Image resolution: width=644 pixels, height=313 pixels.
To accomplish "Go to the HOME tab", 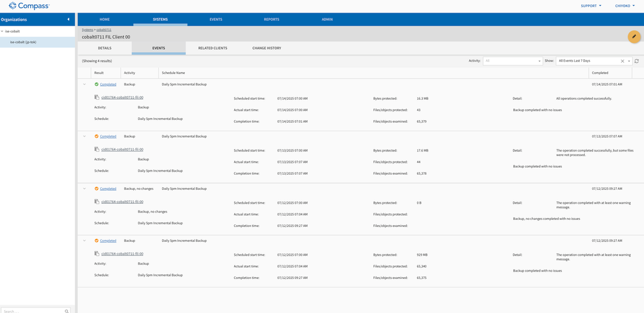I will (105, 19).
